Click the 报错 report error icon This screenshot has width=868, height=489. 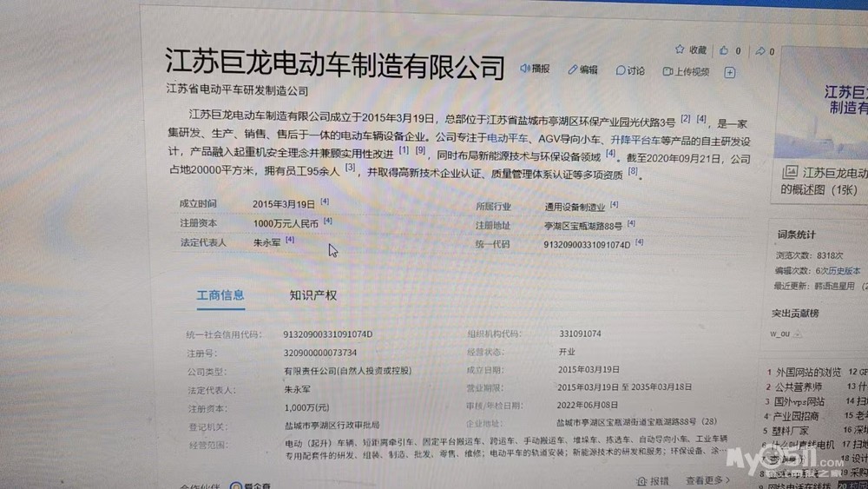(641, 480)
